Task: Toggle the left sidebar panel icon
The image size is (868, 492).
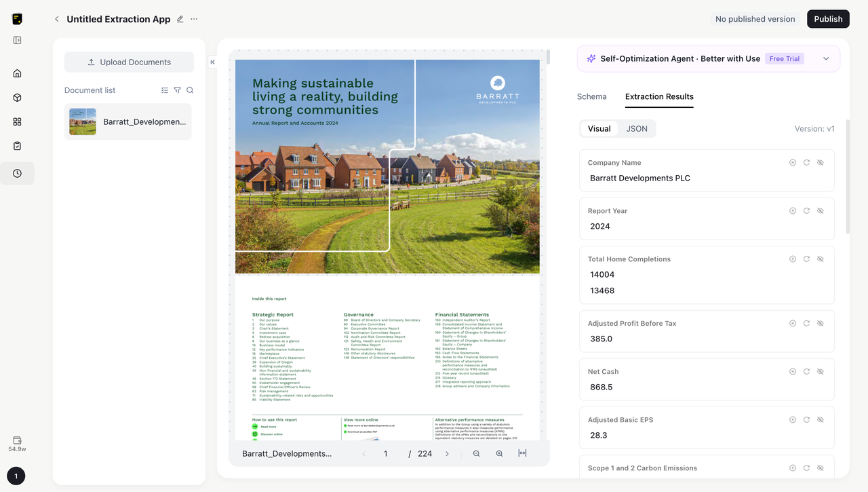Action: 18,40
